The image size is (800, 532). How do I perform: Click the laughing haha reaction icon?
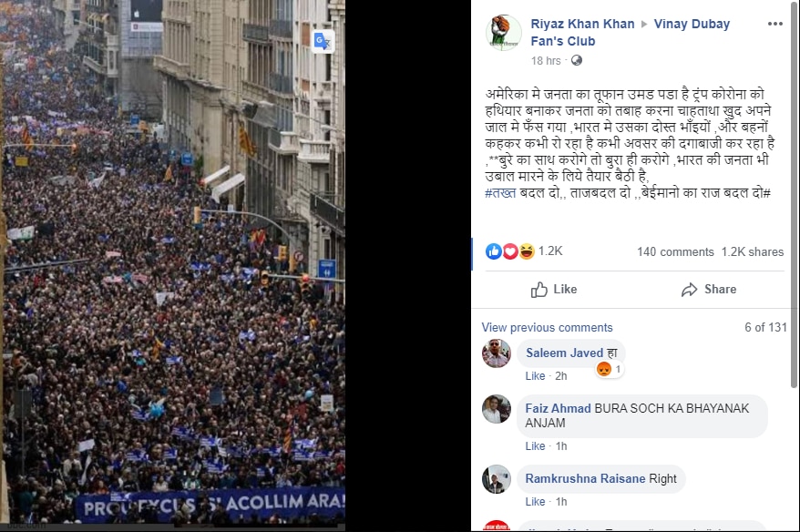point(527,251)
